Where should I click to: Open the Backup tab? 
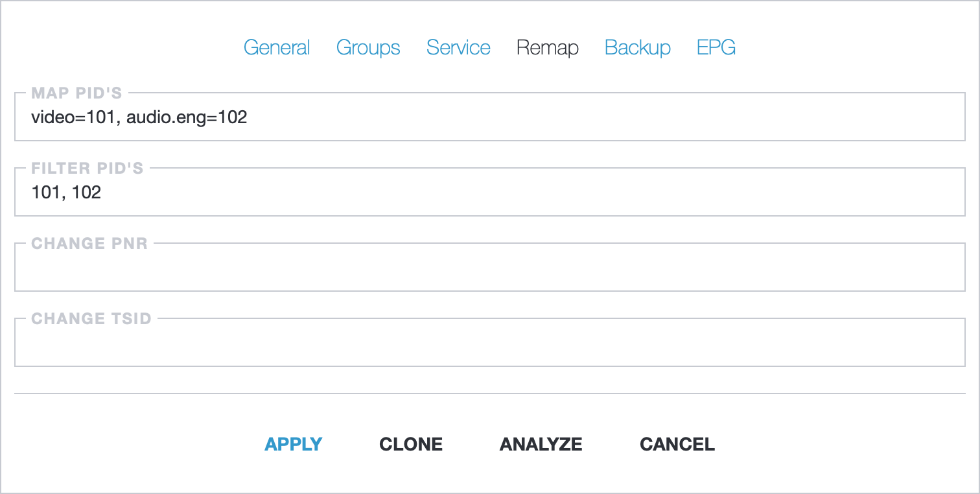point(638,48)
